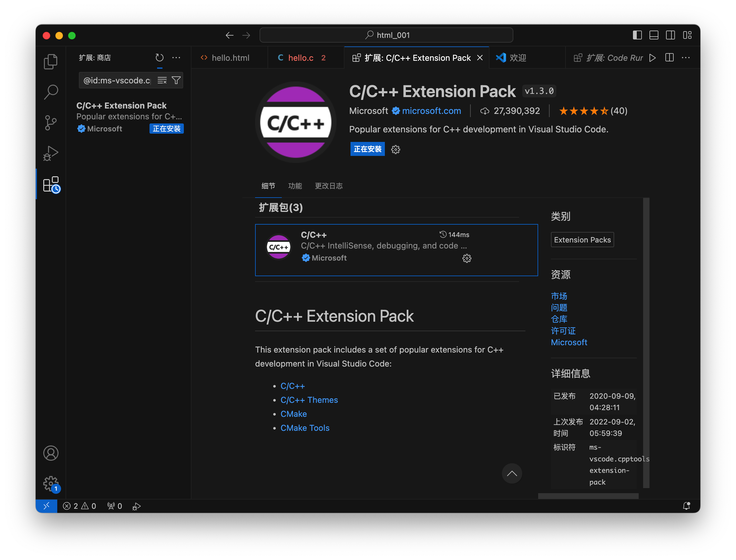
Task: Open the 市场 resource link
Action: 559,296
